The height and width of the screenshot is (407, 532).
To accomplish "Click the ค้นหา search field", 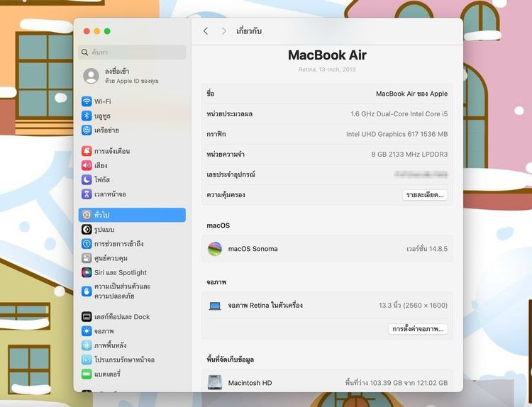I will point(132,52).
